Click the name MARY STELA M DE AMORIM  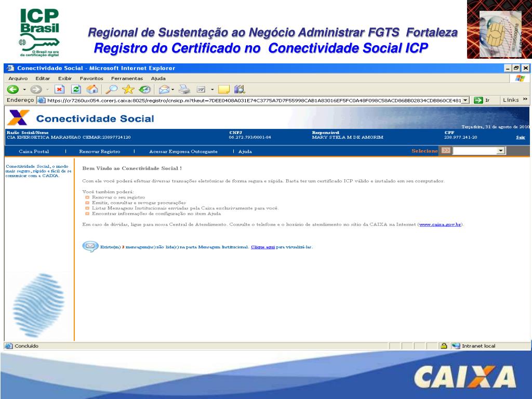pos(348,137)
